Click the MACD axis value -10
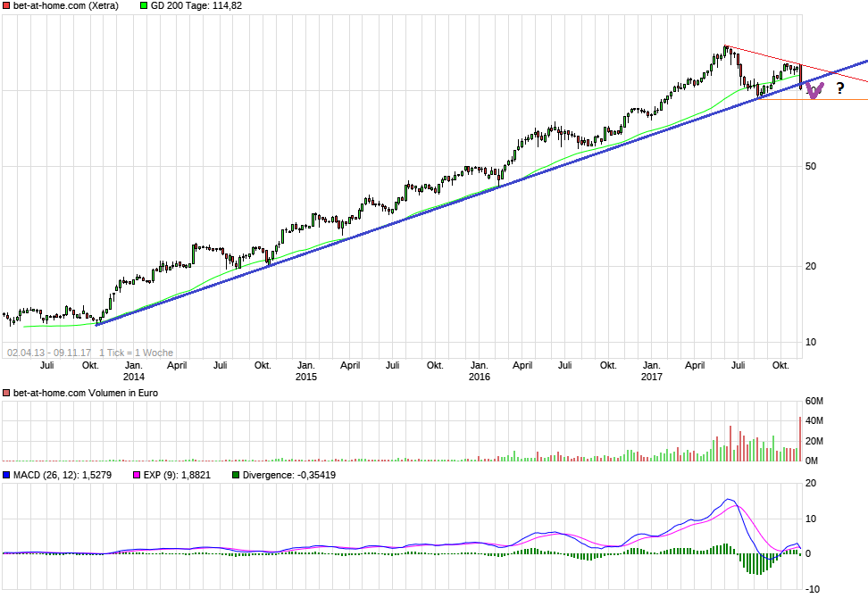The width and height of the screenshot is (868, 598). click(812, 589)
